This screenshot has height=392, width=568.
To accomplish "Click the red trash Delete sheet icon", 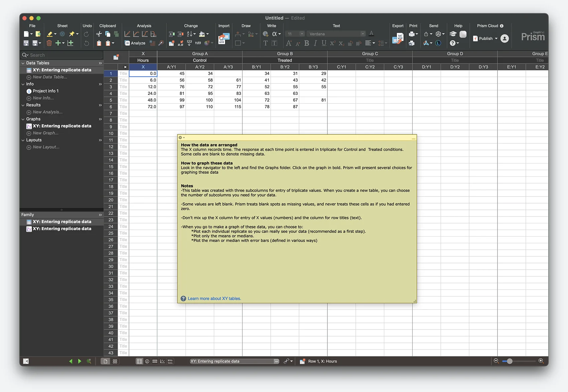I will [49, 43].
